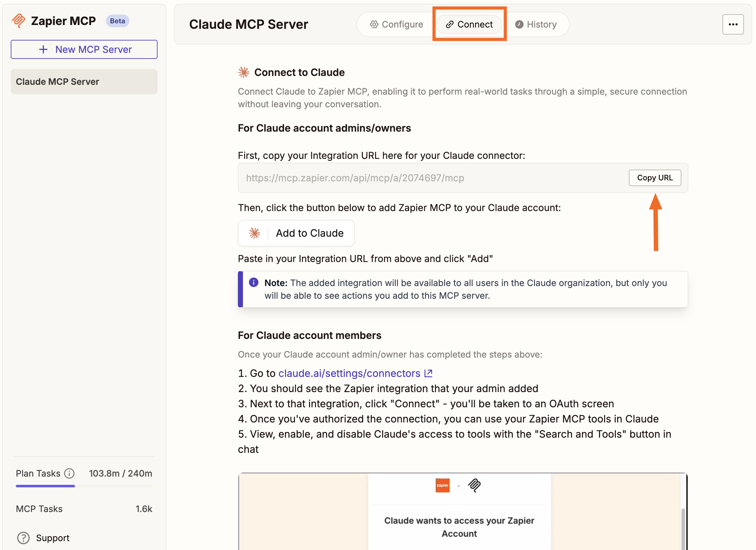This screenshot has width=756, height=550.
Task: Click the History clock icon
Action: click(519, 24)
